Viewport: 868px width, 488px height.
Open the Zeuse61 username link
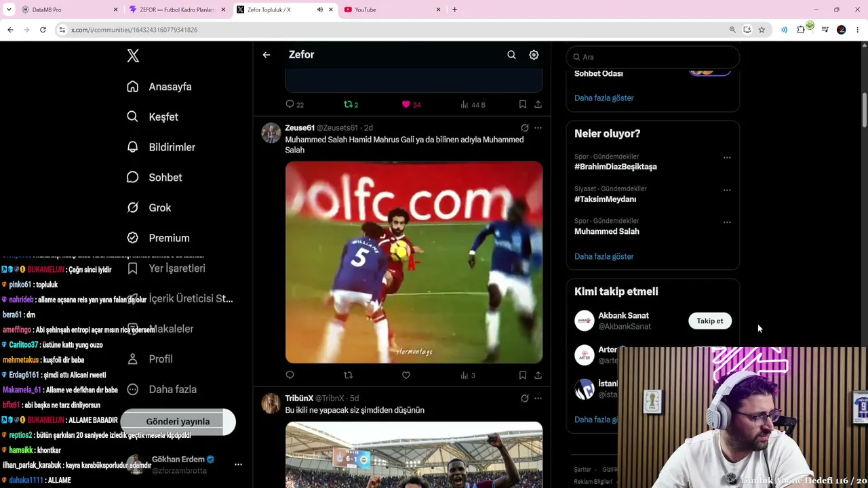click(300, 128)
